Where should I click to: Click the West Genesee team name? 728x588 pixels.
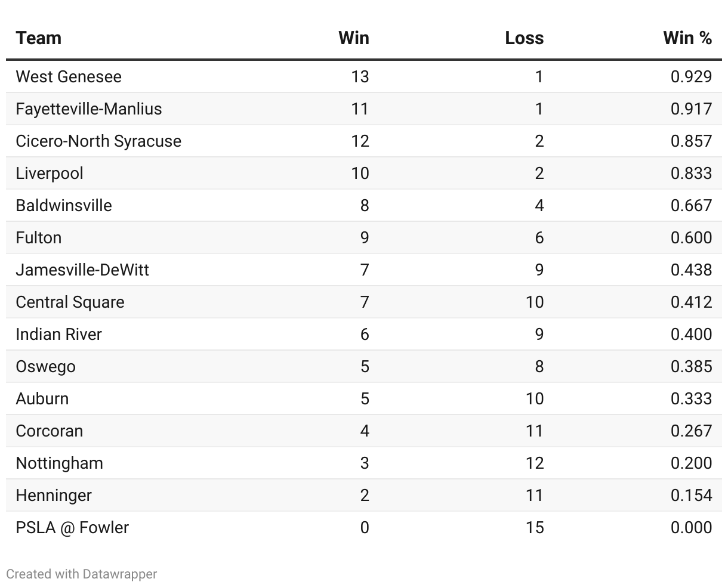(69, 77)
